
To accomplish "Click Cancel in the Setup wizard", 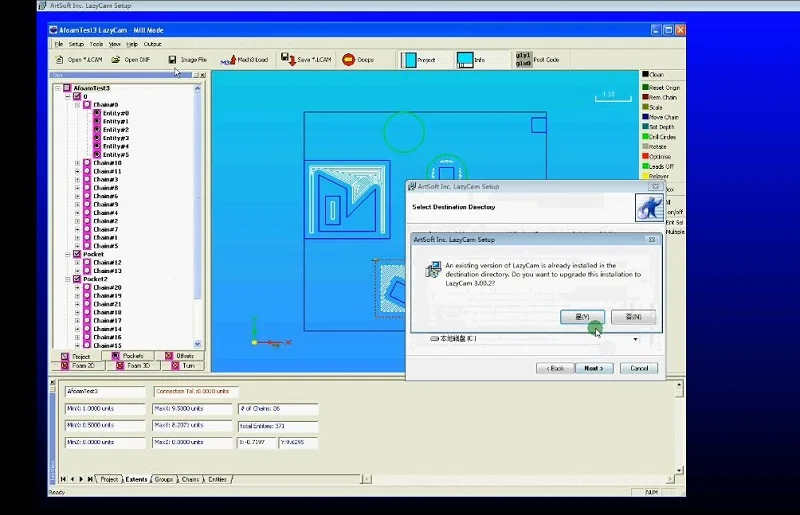I will pyautogui.click(x=639, y=368).
